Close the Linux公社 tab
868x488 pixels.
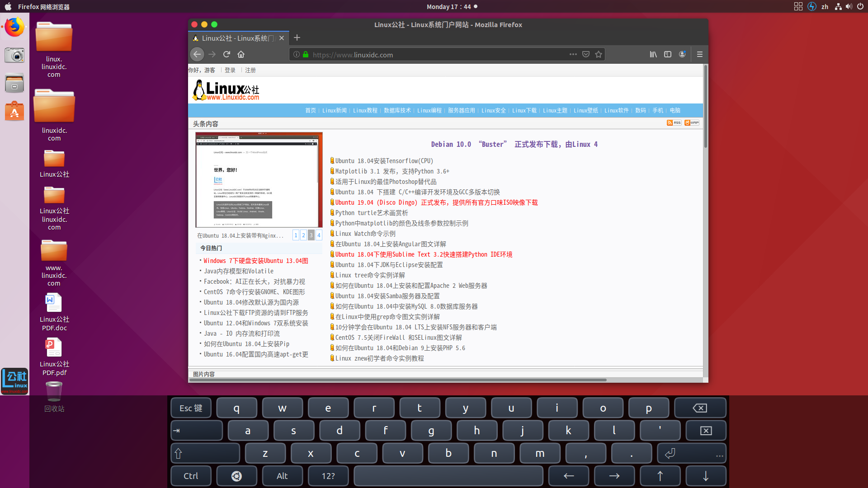click(282, 38)
